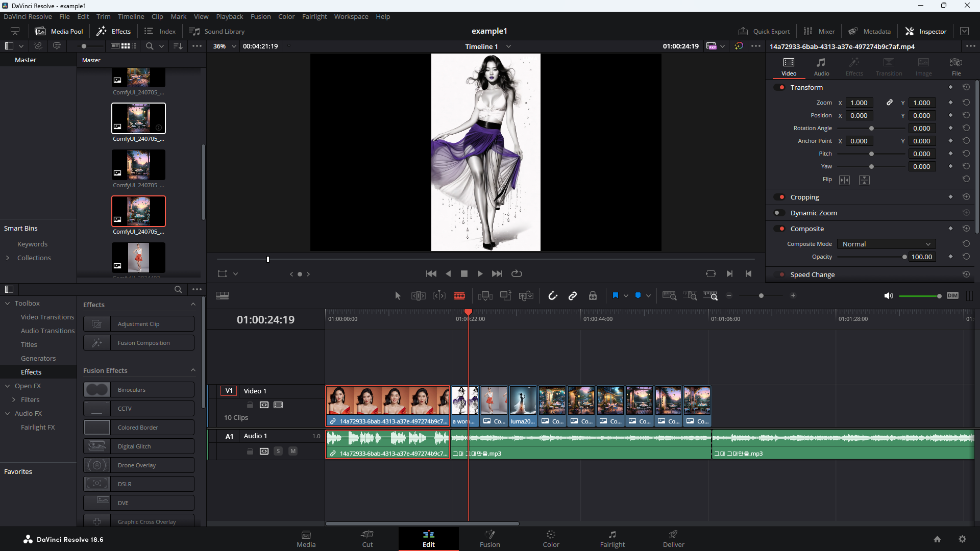The image size is (980, 551).
Task: Switch to the Fusion page
Action: pyautogui.click(x=489, y=539)
